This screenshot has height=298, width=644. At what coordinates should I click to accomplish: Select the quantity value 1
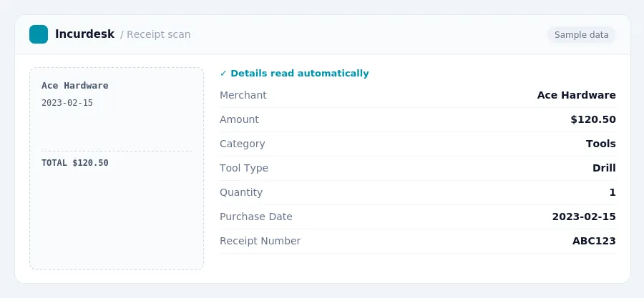(x=613, y=192)
